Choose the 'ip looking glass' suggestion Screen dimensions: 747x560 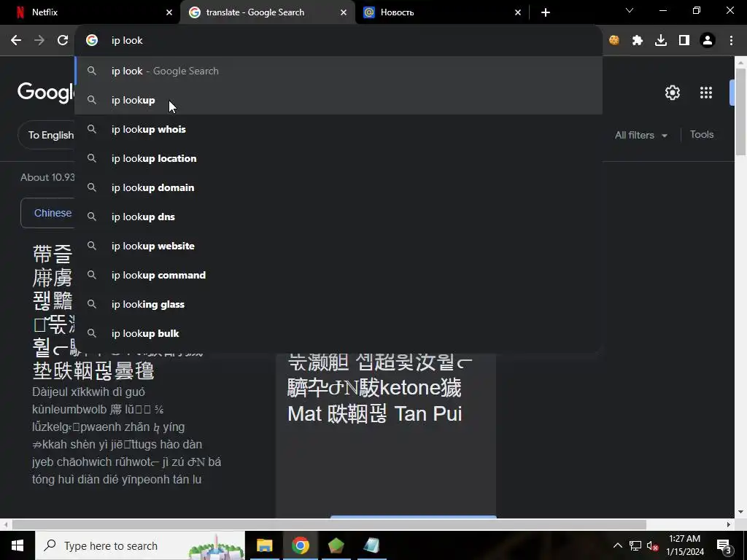coord(338,304)
